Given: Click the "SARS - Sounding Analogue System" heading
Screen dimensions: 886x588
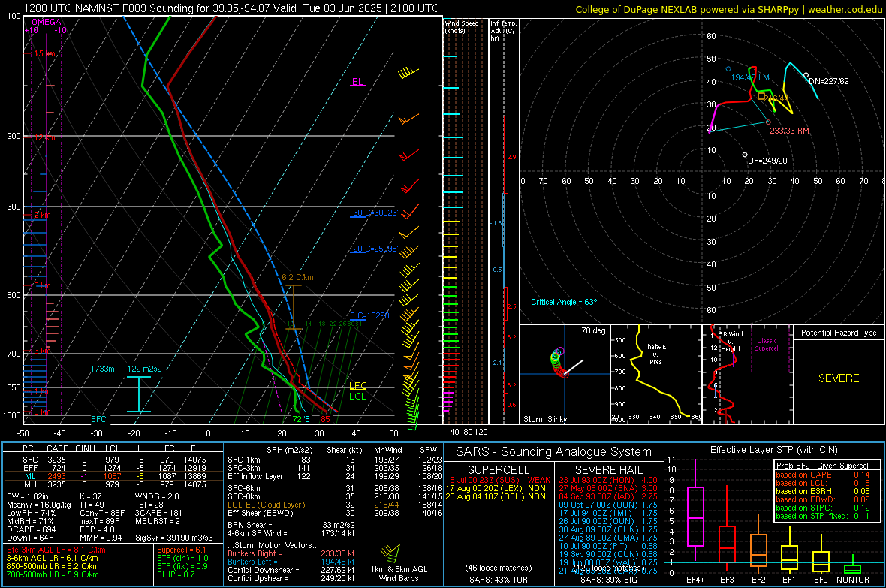Looking at the screenshot, I should (x=553, y=452).
